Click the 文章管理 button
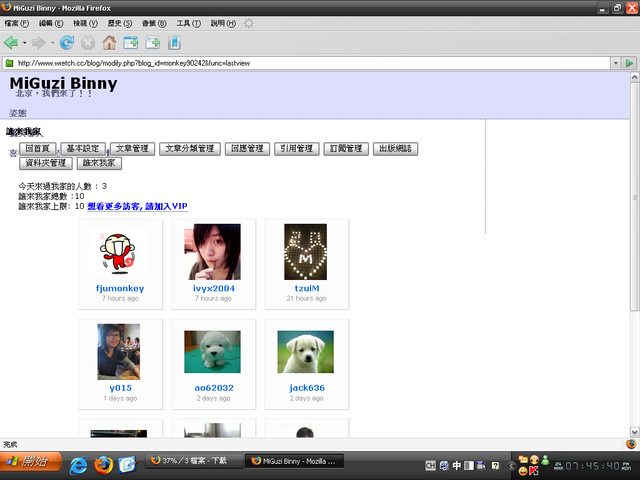The height and width of the screenshot is (480, 640). [132, 149]
